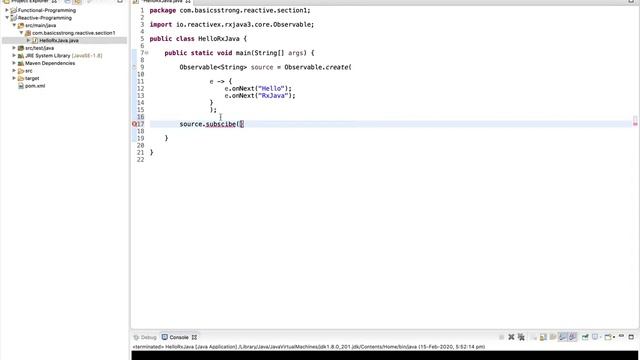The width and height of the screenshot is (640, 360).
Task: Switch to the Console tab
Action: pos(179,337)
